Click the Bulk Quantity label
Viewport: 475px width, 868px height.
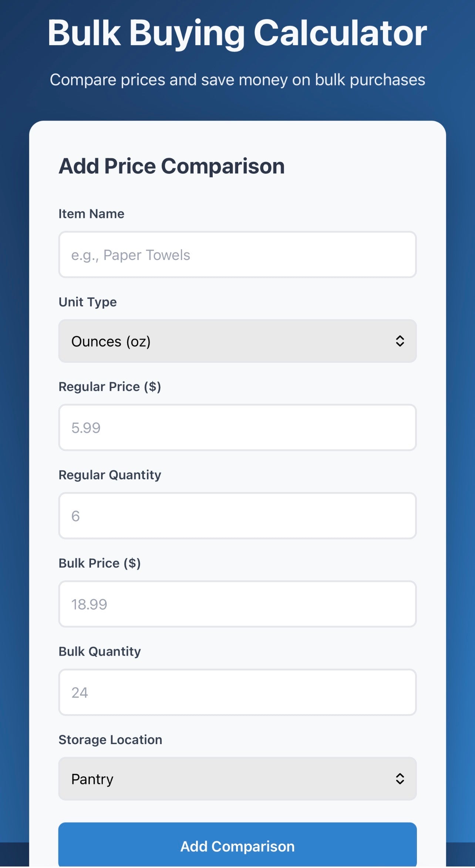click(100, 651)
